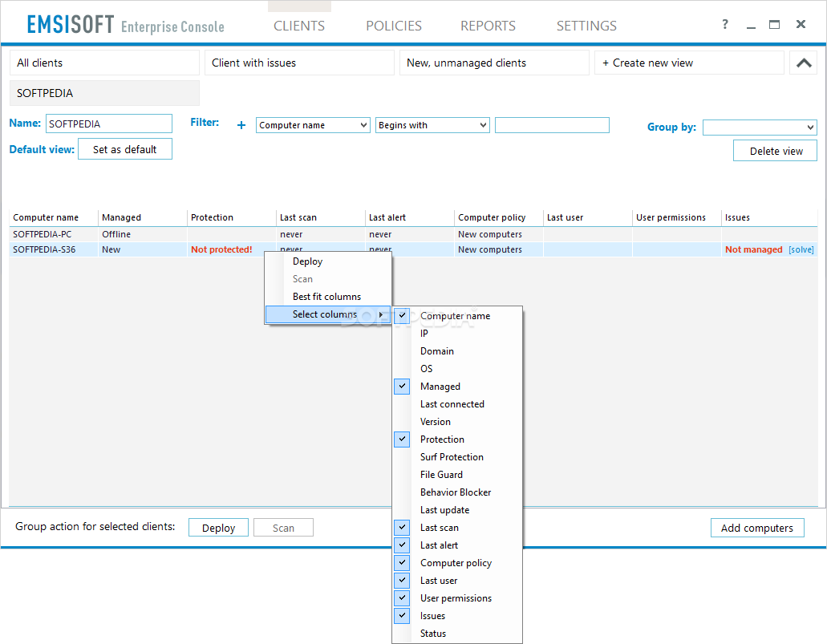Choose Best fit columns menu entry
The width and height of the screenshot is (827, 644).
[x=327, y=297]
